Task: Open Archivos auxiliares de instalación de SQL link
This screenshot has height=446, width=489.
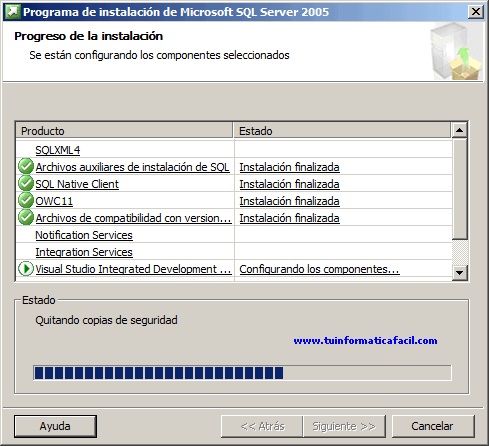Action: (132, 167)
